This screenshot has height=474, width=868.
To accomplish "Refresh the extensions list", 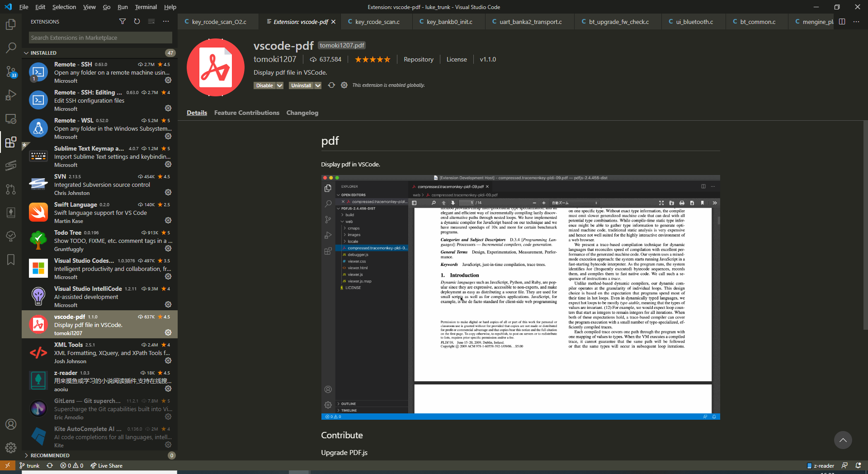I will (x=137, y=21).
